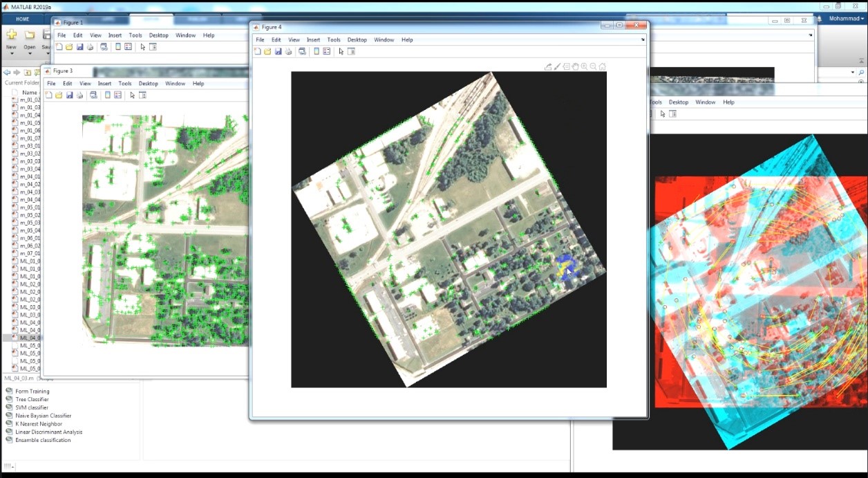
Task: Open the Tools menu in Figure 4
Action: [334, 39]
